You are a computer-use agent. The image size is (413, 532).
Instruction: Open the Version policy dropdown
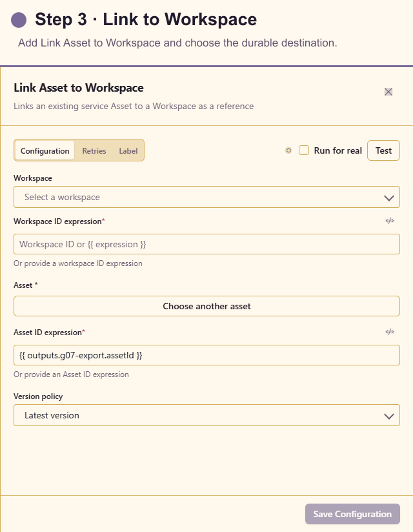[x=207, y=415]
